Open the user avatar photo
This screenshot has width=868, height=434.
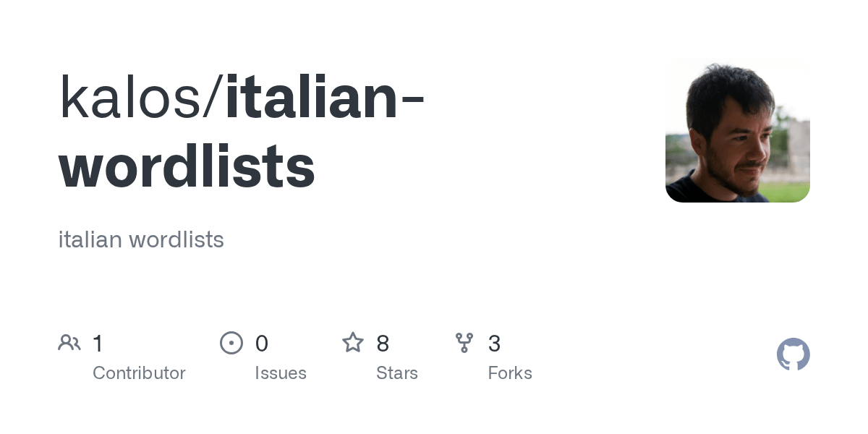[x=737, y=130]
